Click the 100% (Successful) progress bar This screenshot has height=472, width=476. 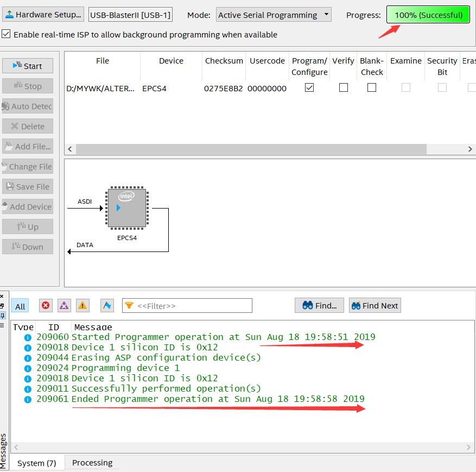(428, 15)
